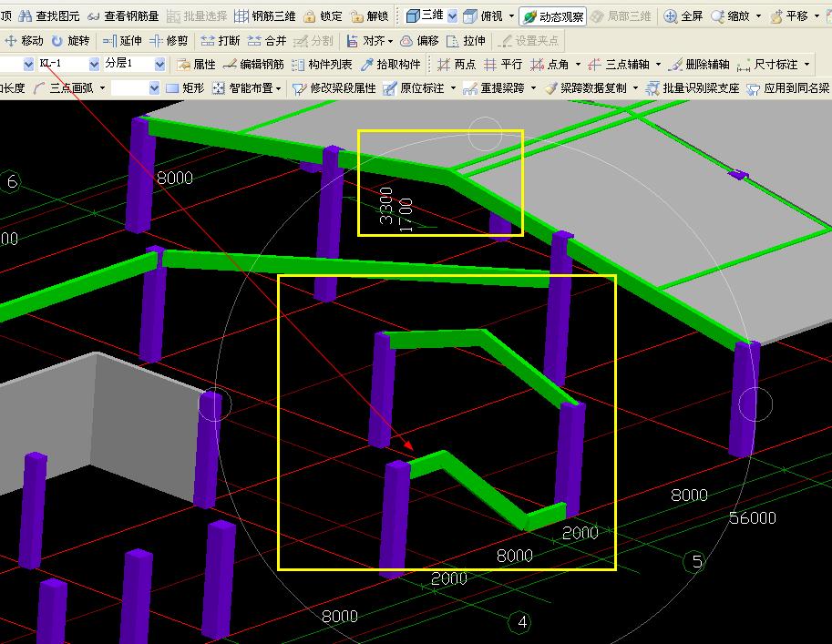Open the KL-1 component dropdown

click(93, 64)
